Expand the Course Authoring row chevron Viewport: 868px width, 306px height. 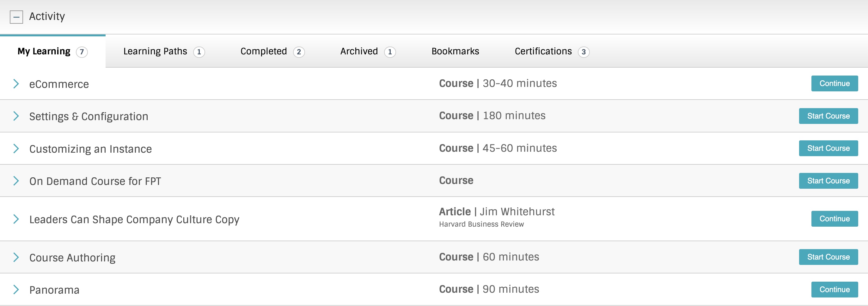[x=16, y=257]
